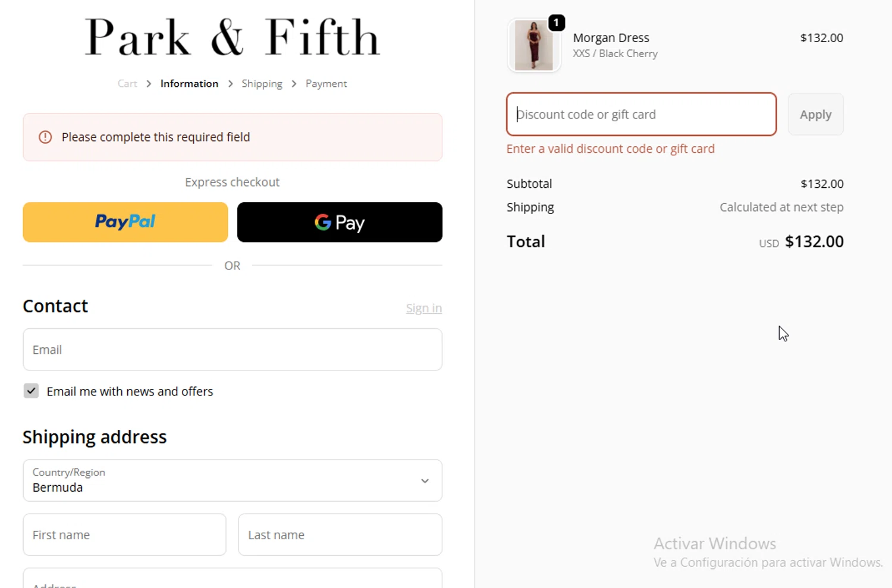This screenshot has height=588, width=892.
Task: Click the Contact heading
Action: click(x=55, y=306)
